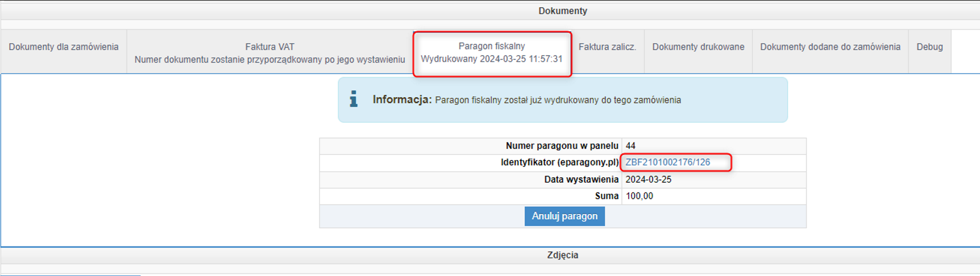
Task: Select the Paragon fiskalny tab
Action: 492,53
